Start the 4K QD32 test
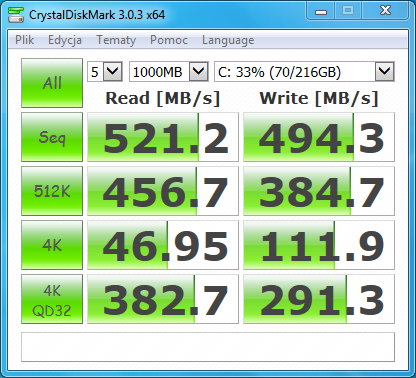The height and width of the screenshot is (378, 416). pos(52,299)
